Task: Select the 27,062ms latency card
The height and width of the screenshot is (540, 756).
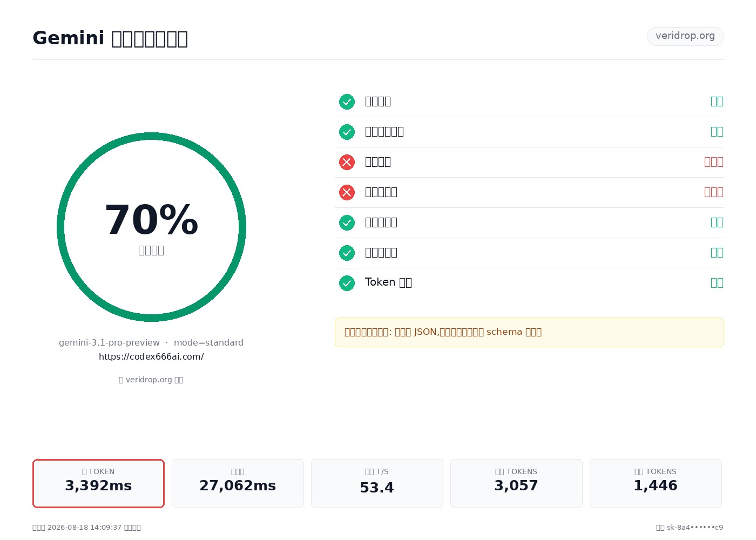Action: point(238,483)
